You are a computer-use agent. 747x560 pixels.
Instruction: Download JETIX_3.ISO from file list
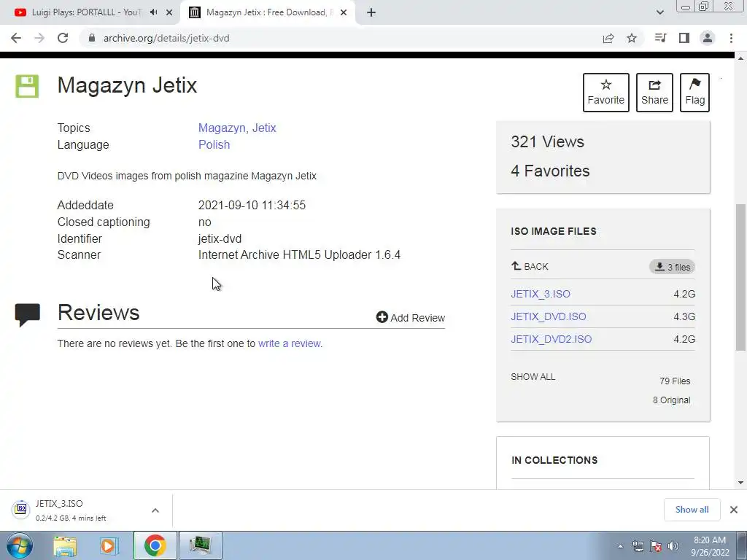click(x=541, y=294)
